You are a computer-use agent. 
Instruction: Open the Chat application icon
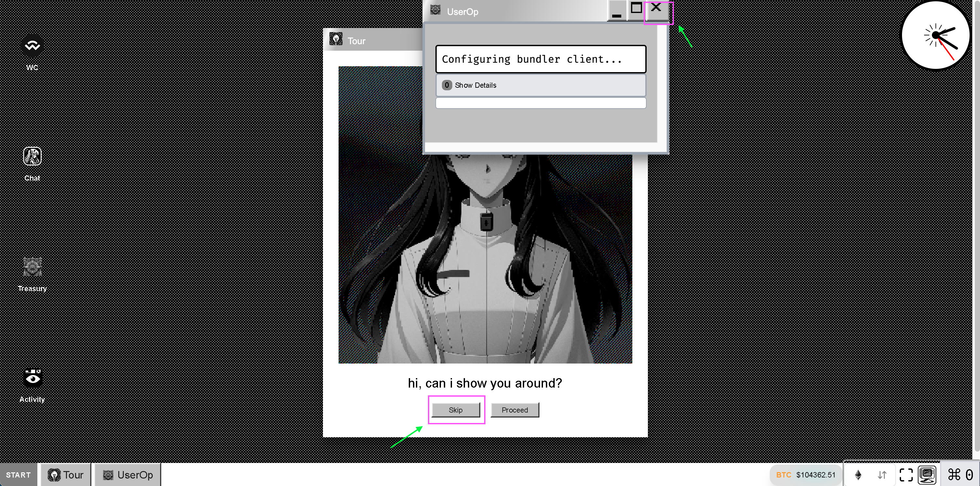32,157
